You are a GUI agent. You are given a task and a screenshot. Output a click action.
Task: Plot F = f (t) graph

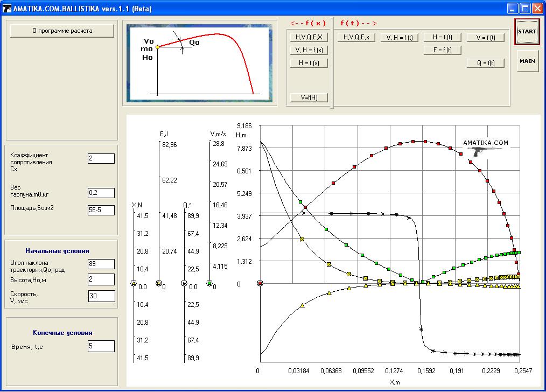(x=442, y=50)
